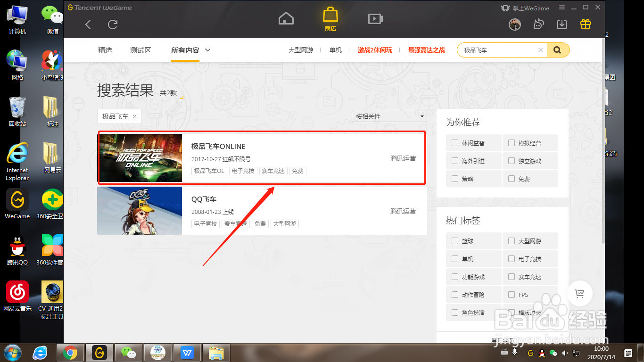Viewport: 644px width, 362px height.
Task: Clear the search box with X
Action: [x=541, y=50]
